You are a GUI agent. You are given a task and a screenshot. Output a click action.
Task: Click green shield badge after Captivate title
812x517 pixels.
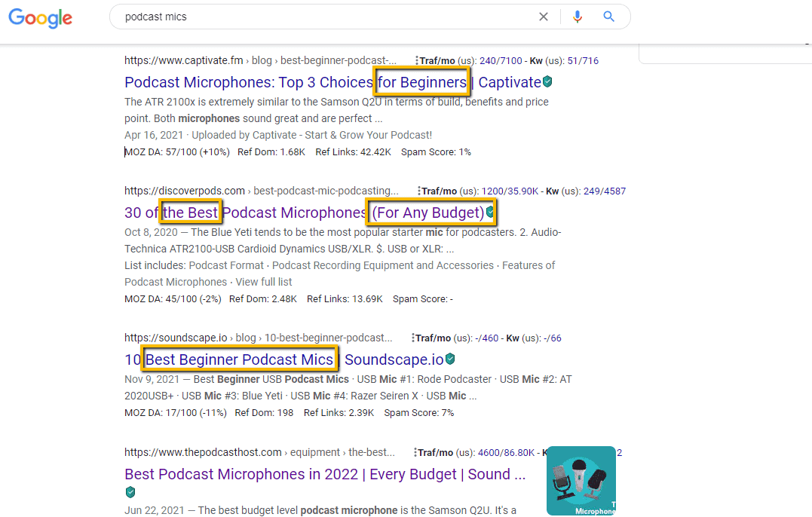click(x=547, y=81)
